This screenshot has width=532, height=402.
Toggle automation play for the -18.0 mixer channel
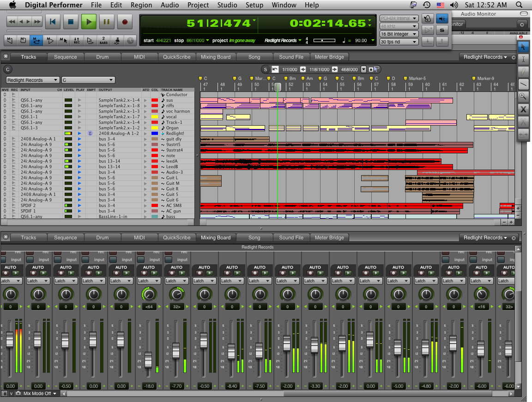point(154,273)
